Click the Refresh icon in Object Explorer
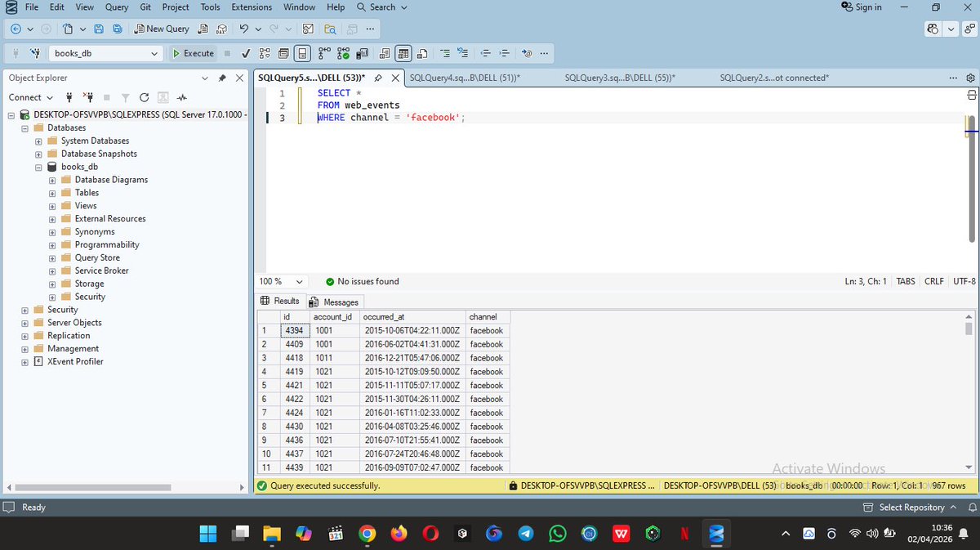Screen dimensions: 980x550 coord(145,97)
